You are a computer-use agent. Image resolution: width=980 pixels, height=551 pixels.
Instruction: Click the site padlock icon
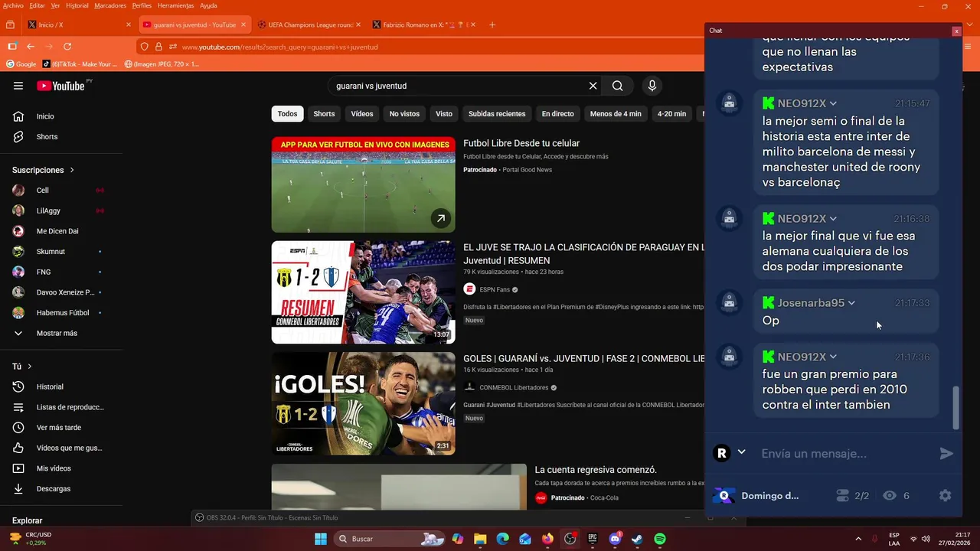(x=158, y=47)
